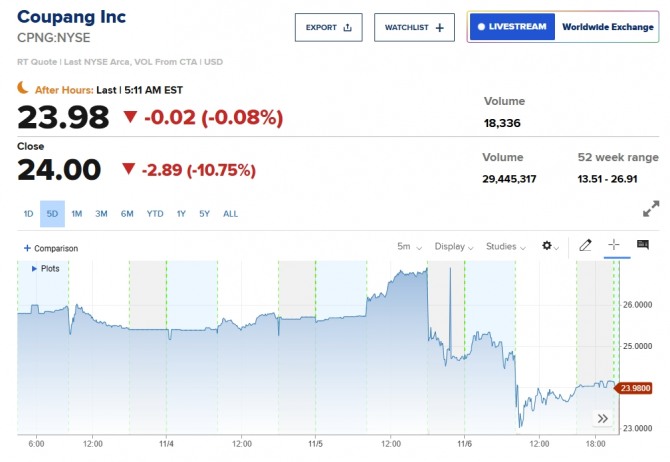This screenshot has width=670, height=462.
Task: Open the 5m interval dropdown
Action: pyautogui.click(x=408, y=246)
